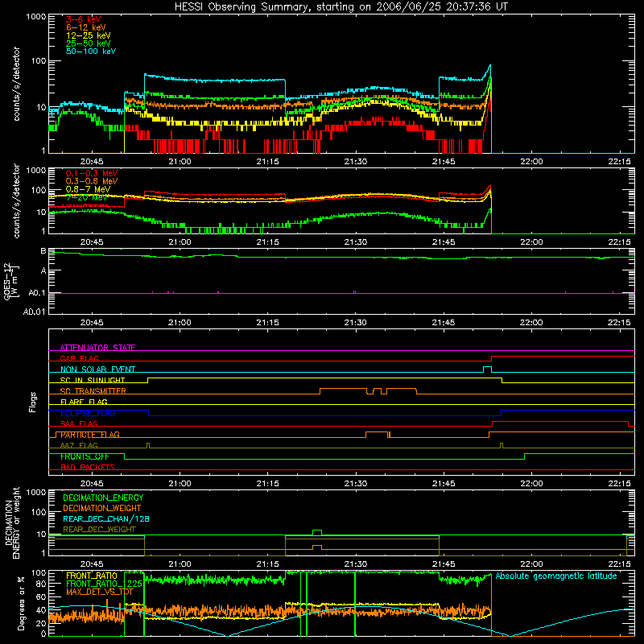Click the FLARE_FLAG label

click(84, 402)
